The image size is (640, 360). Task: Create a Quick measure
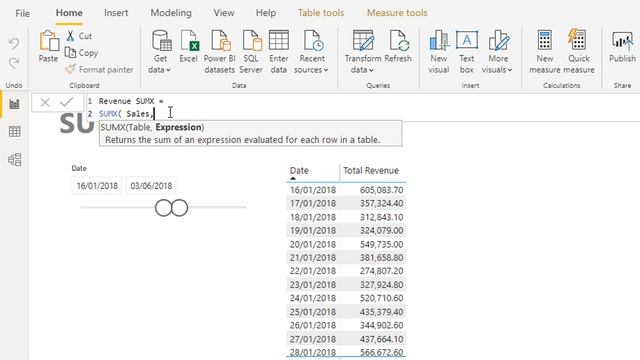(579, 52)
